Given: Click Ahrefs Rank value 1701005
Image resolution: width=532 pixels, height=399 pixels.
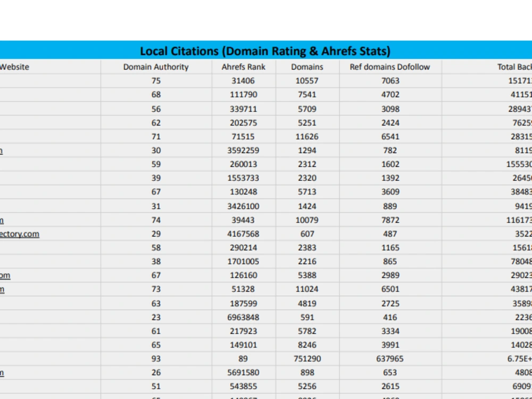Looking at the screenshot, I should 243,262.
